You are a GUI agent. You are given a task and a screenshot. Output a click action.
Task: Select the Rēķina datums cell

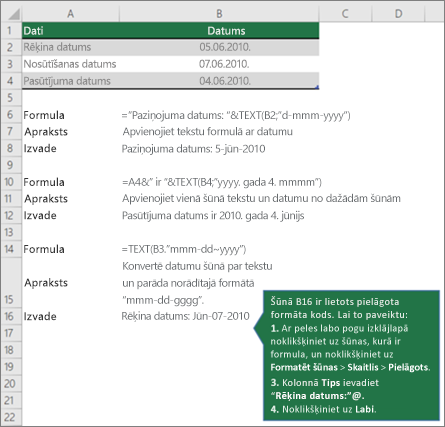point(70,47)
